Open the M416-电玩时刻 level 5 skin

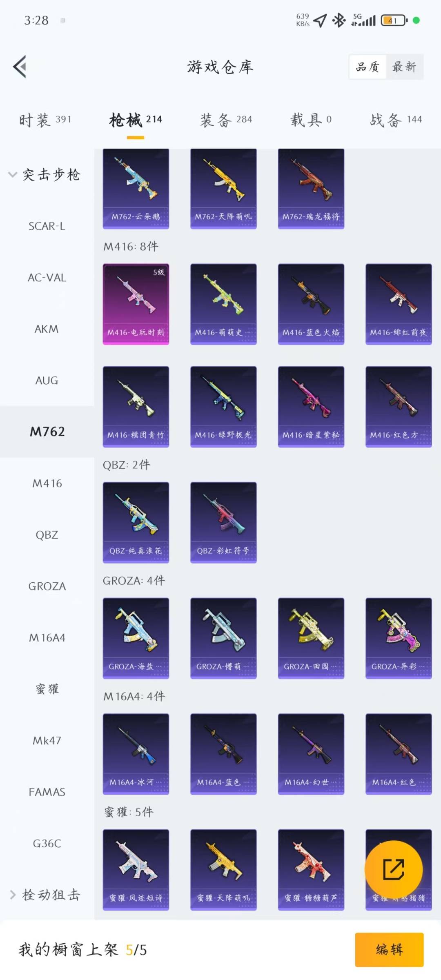[x=136, y=304]
